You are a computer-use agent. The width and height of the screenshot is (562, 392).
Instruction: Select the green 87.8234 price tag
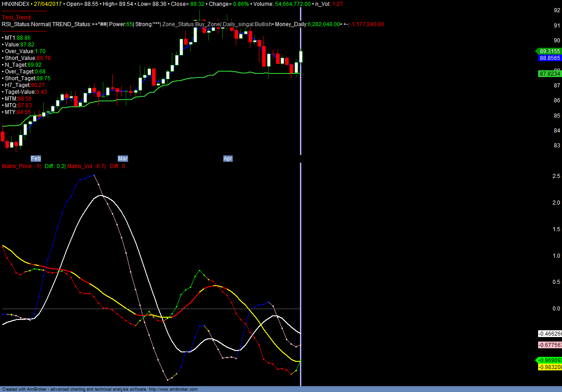tap(549, 73)
